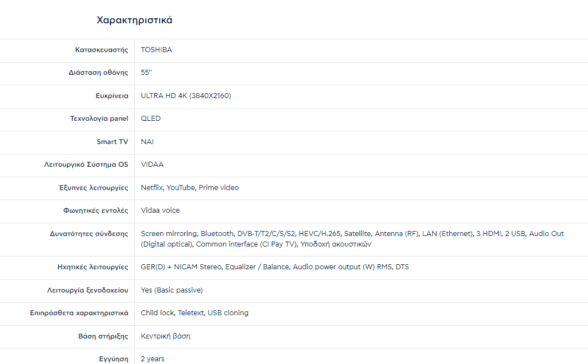588x364 pixels.
Task: Select the 2 years warranty value
Action: [x=153, y=359]
